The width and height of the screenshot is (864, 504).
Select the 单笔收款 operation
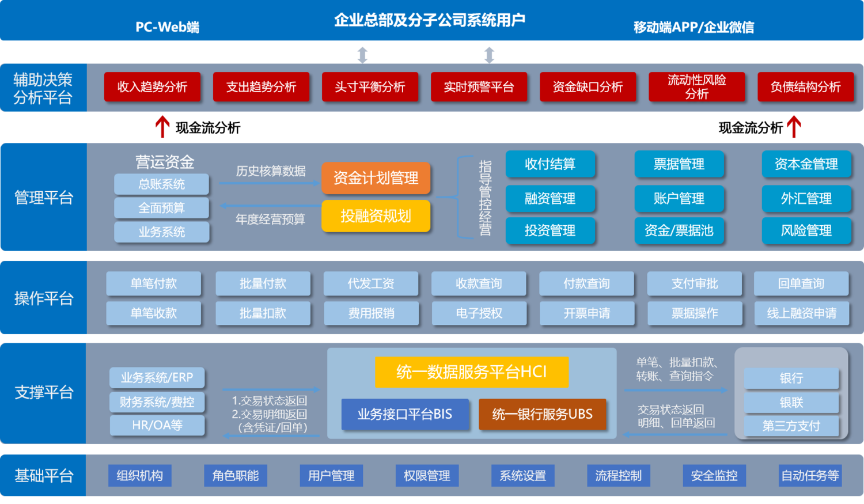click(x=153, y=313)
